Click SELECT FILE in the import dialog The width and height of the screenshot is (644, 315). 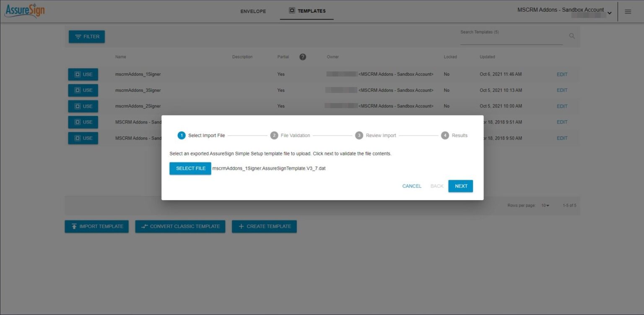(190, 168)
